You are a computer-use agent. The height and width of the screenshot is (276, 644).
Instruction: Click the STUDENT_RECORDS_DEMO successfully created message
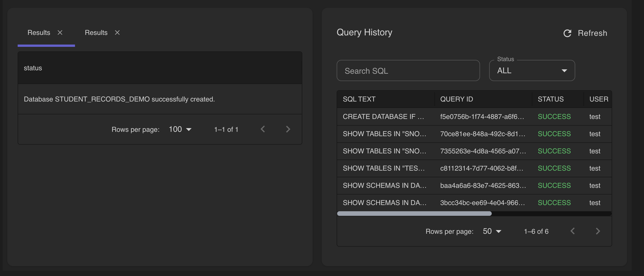(119, 99)
